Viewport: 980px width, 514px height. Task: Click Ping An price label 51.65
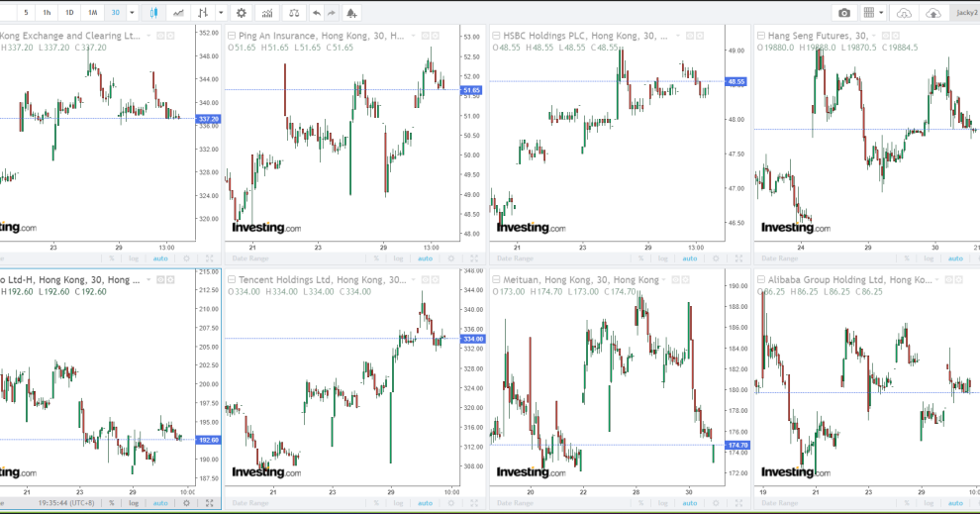pyautogui.click(x=471, y=91)
